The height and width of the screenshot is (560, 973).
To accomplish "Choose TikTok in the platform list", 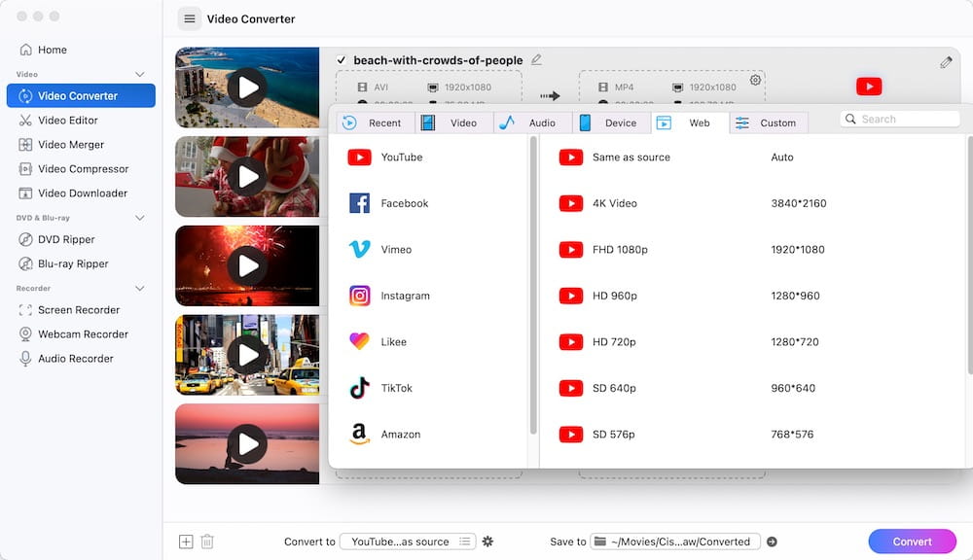I will [428, 388].
